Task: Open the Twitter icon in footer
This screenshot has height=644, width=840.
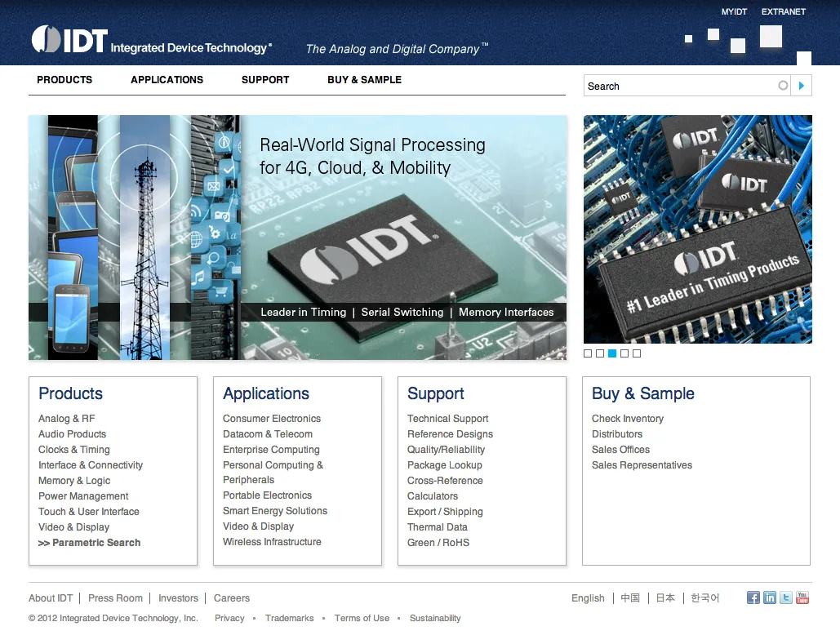Action: (x=785, y=597)
